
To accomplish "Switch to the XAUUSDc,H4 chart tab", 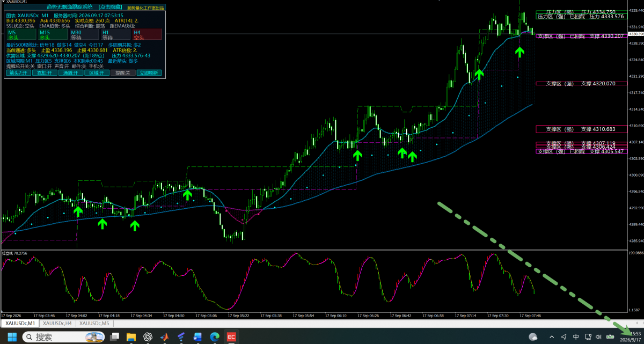I will pos(57,323).
